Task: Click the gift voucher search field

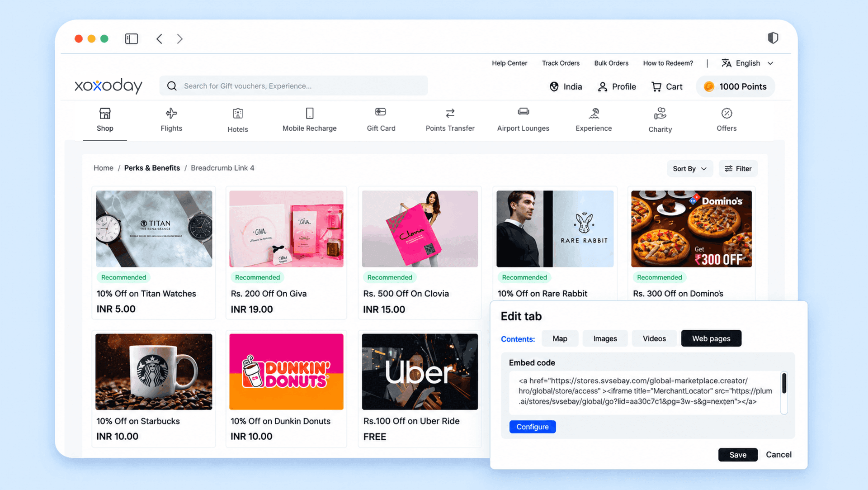Action: tap(293, 86)
